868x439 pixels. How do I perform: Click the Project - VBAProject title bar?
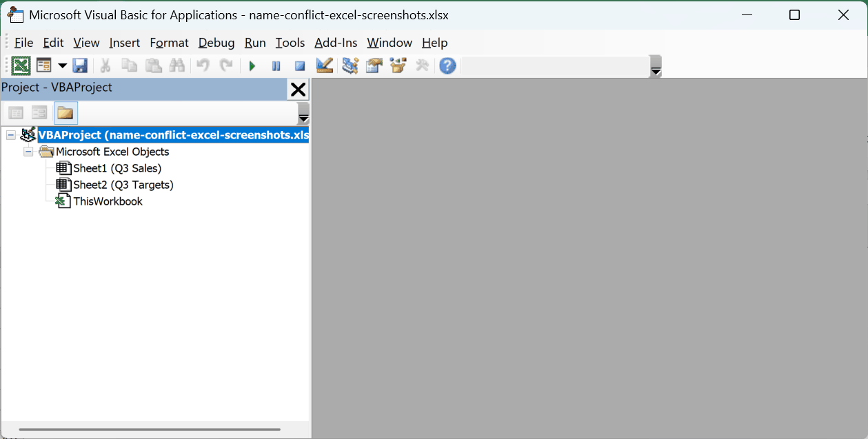(x=143, y=88)
